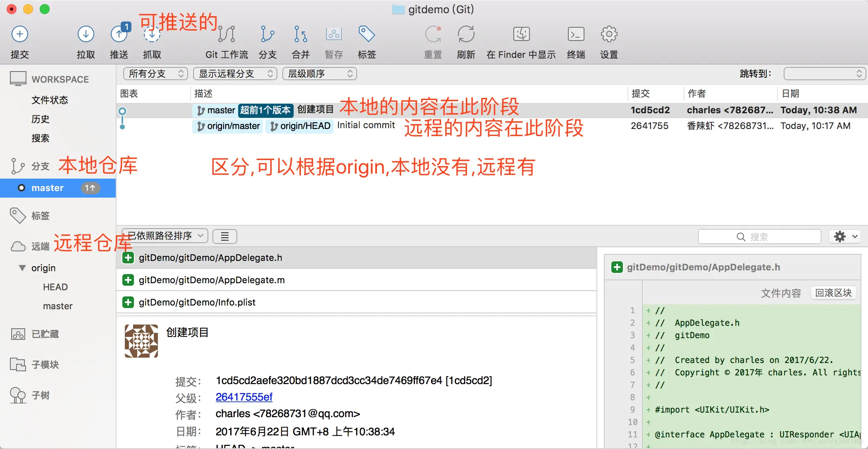
Task: Open the 显示远程分支 dropdown
Action: click(x=235, y=74)
